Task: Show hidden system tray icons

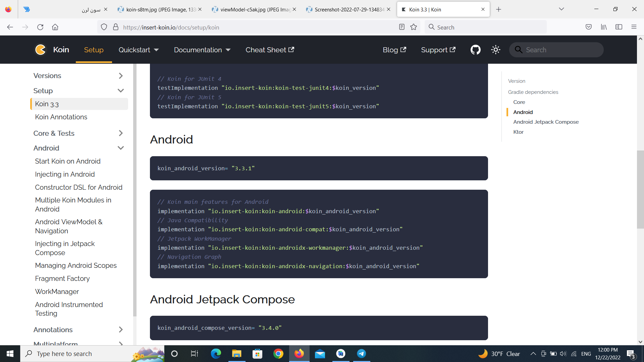Action: 533,354
